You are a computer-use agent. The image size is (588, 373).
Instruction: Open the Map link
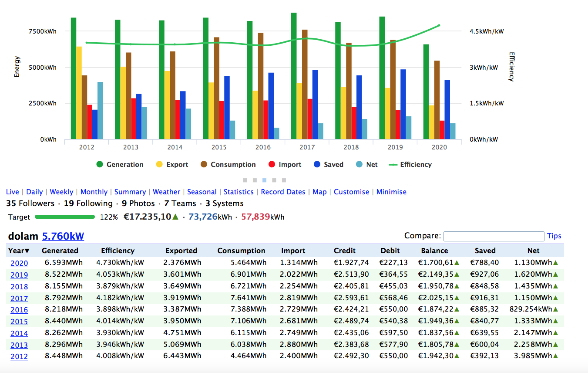[319, 192]
